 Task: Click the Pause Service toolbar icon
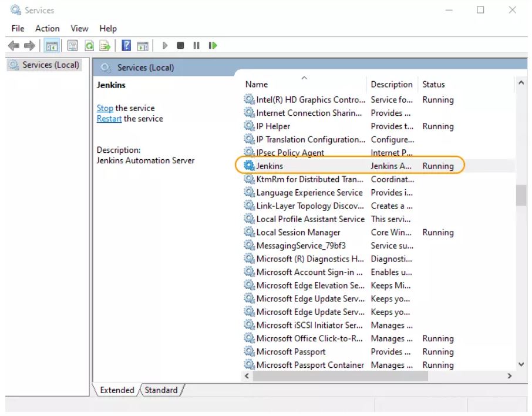(196, 45)
